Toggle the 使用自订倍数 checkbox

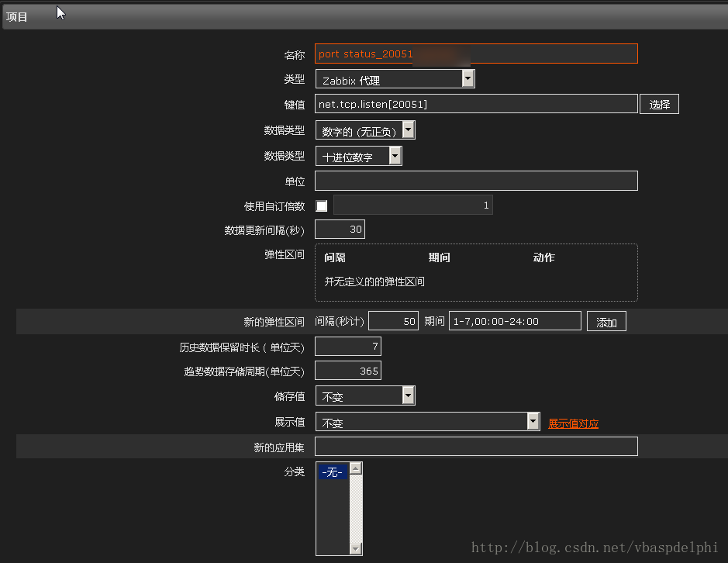[x=321, y=206]
